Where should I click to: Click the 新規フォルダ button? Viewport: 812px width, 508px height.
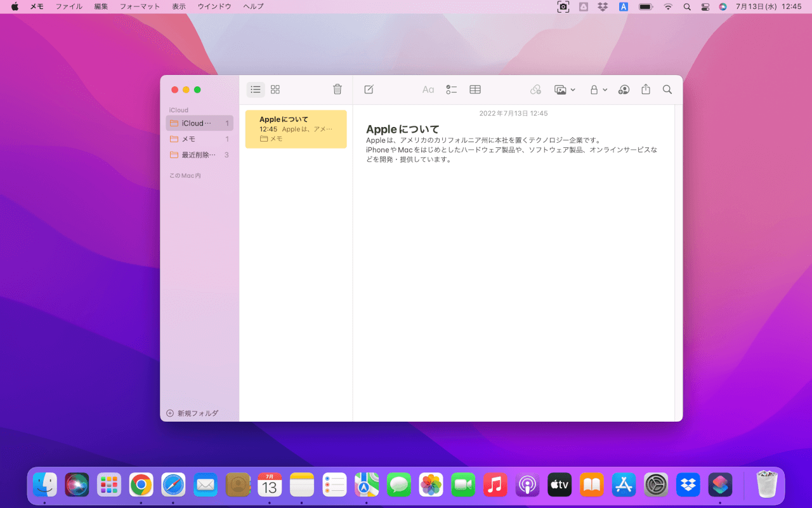(x=192, y=413)
